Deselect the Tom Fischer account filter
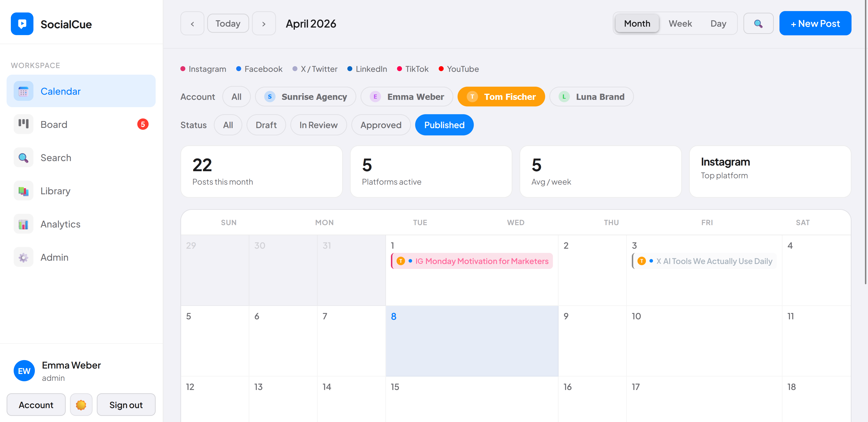Viewport: 868px width, 422px height. pos(501,96)
